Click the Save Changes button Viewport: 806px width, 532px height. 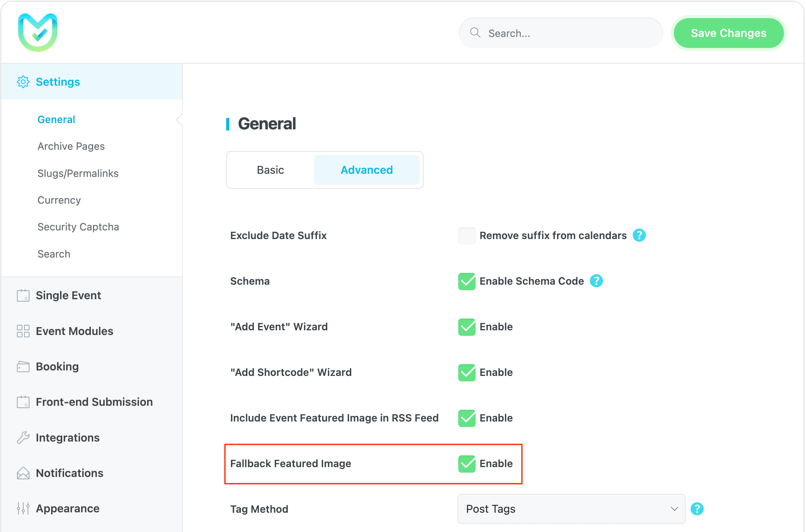point(729,33)
